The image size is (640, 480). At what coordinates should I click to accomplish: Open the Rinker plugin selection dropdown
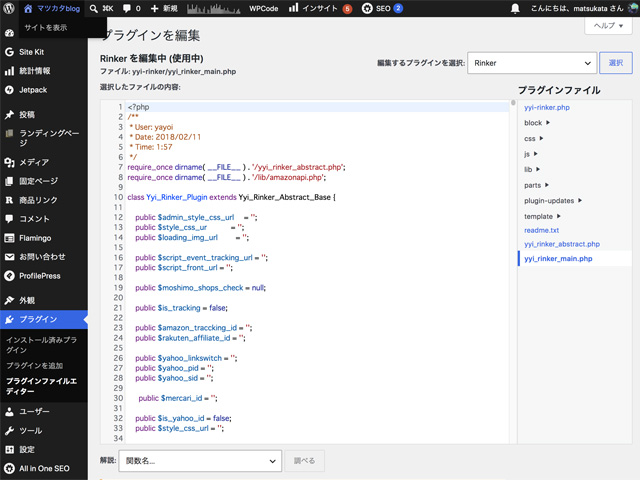pyautogui.click(x=532, y=63)
